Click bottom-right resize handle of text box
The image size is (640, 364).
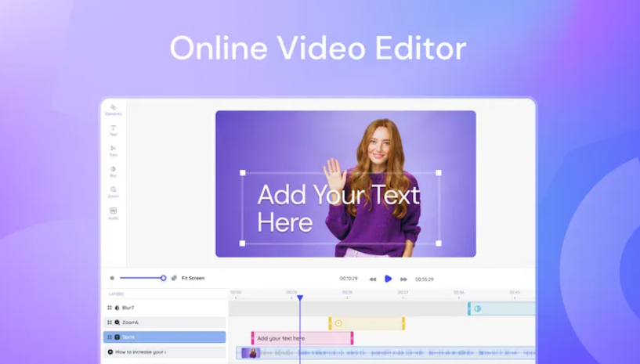coord(439,243)
